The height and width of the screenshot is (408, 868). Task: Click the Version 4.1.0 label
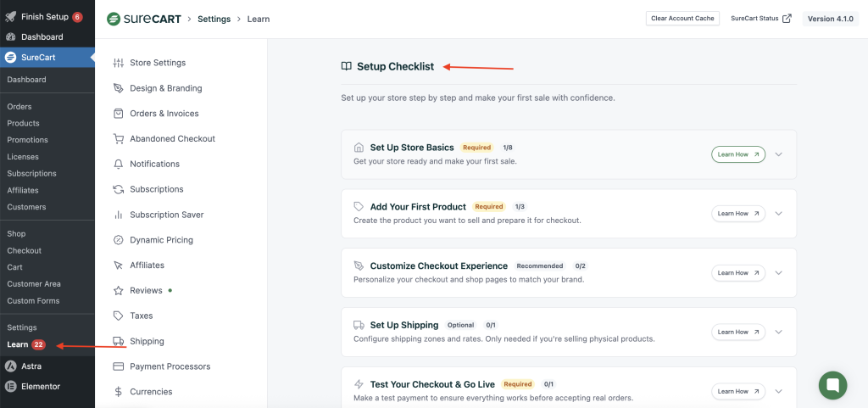[x=831, y=19]
